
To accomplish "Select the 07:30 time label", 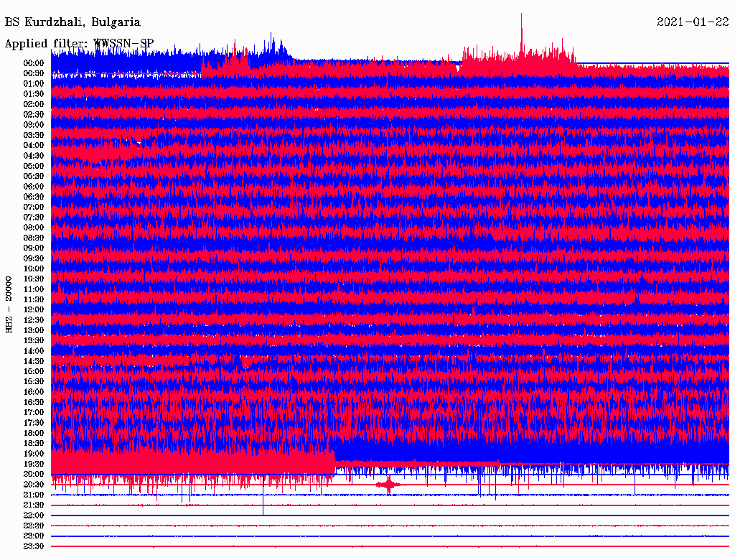I will [x=34, y=217].
